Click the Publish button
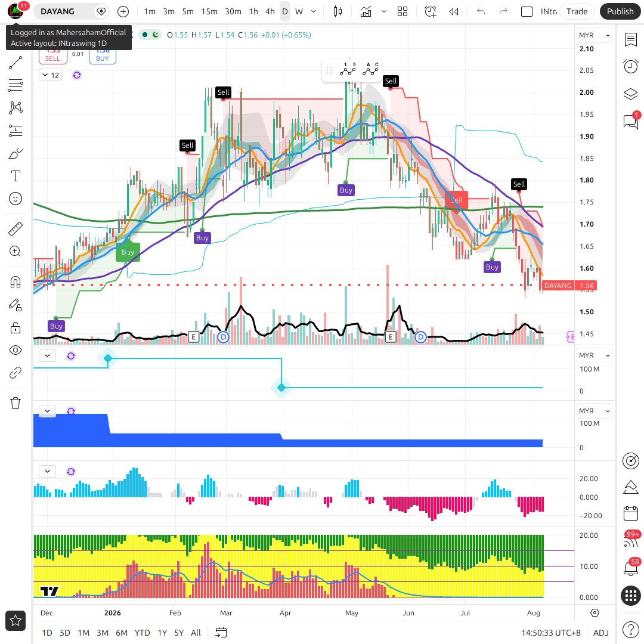 620,11
